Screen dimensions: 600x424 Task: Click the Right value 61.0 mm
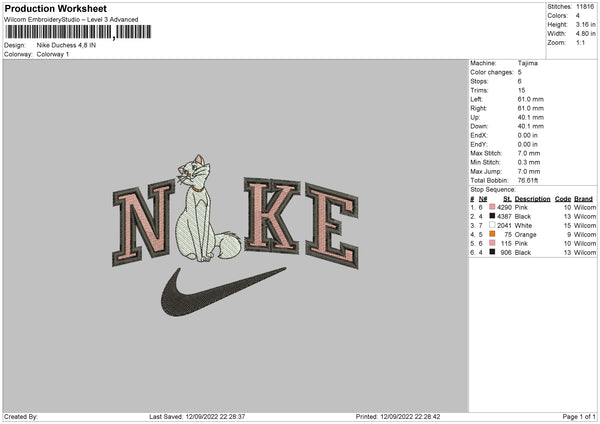point(531,108)
